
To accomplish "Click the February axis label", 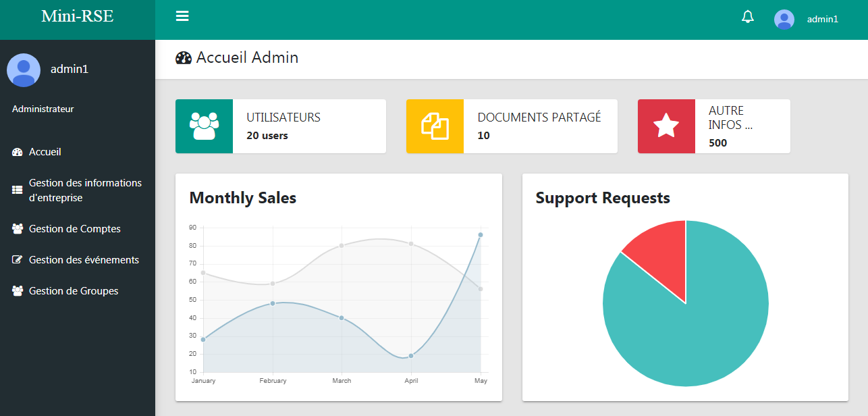I will coord(273,381).
